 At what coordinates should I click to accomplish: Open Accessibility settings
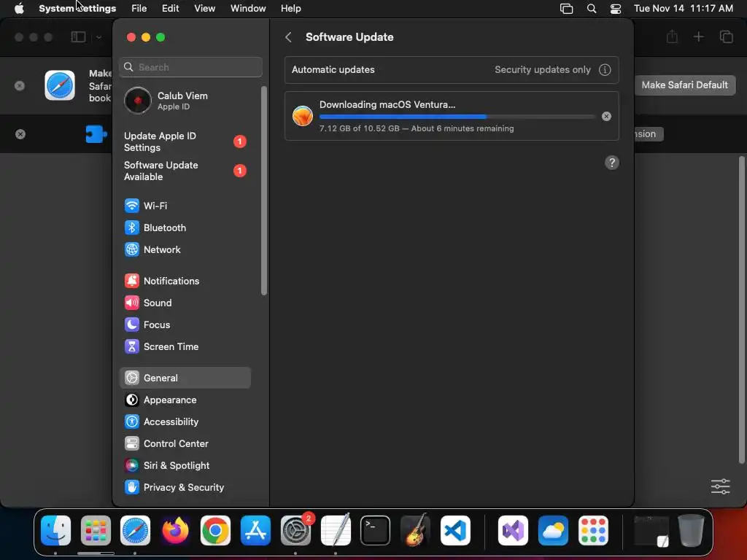click(x=185, y=422)
